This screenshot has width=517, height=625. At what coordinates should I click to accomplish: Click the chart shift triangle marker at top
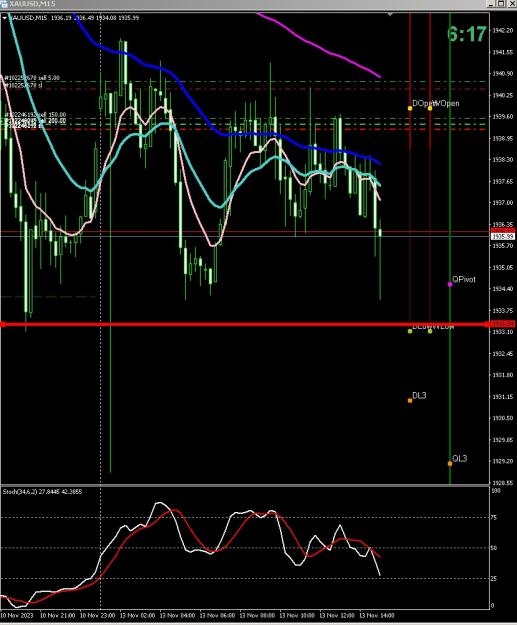(x=390, y=15)
